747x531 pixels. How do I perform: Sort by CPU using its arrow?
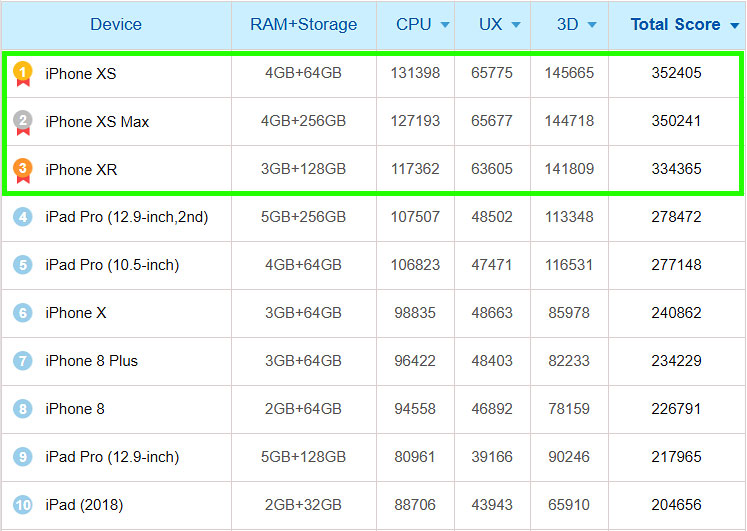(x=445, y=25)
